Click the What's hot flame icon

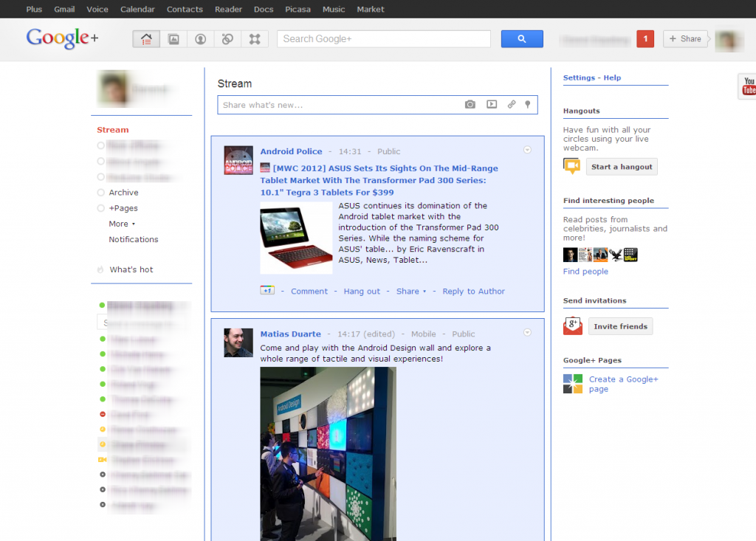[100, 269]
